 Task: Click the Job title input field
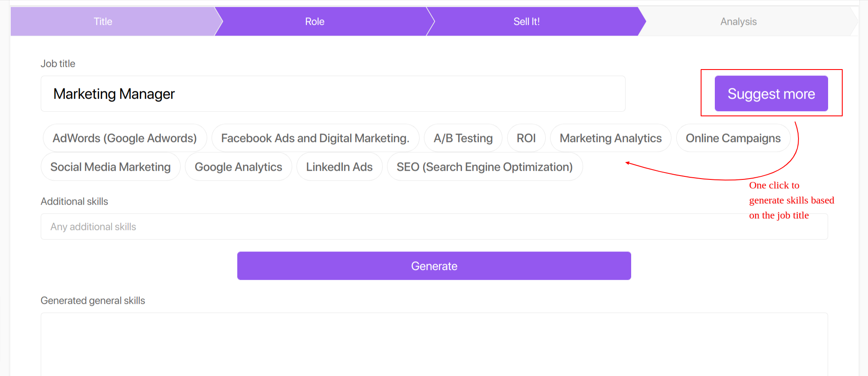(x=333, y=94)
